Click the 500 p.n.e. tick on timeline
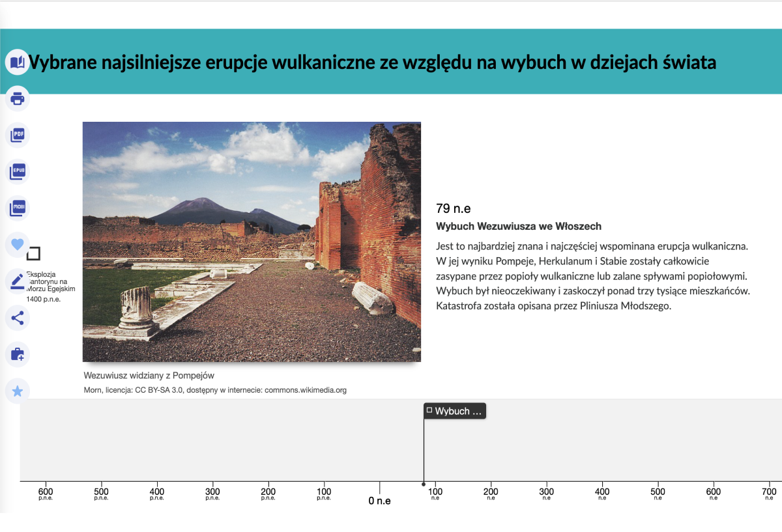This screenshot has height=532, width=782. click(x=101, y=493)
